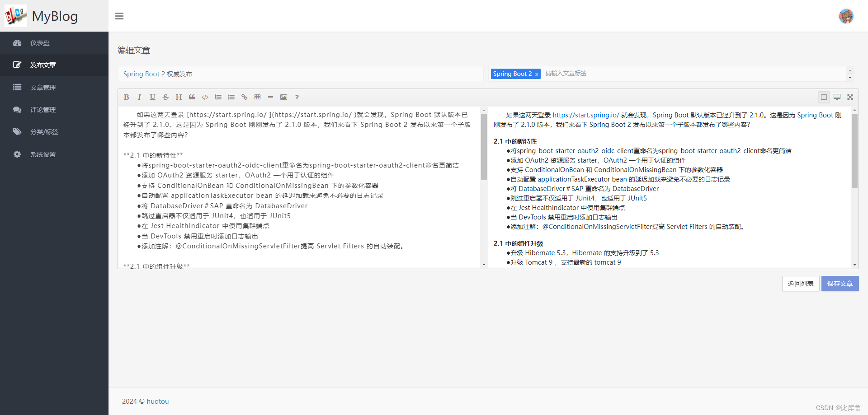The image size is (868, 415).
Task: Open 文章管理 in sidebar
Action: [x=54, y=87]
